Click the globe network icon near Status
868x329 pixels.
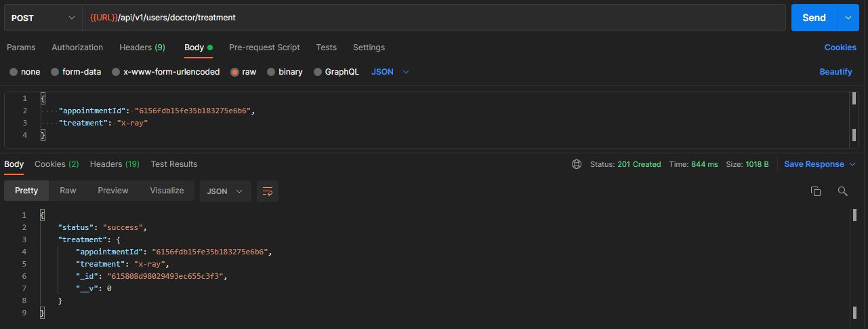point(577,164)
